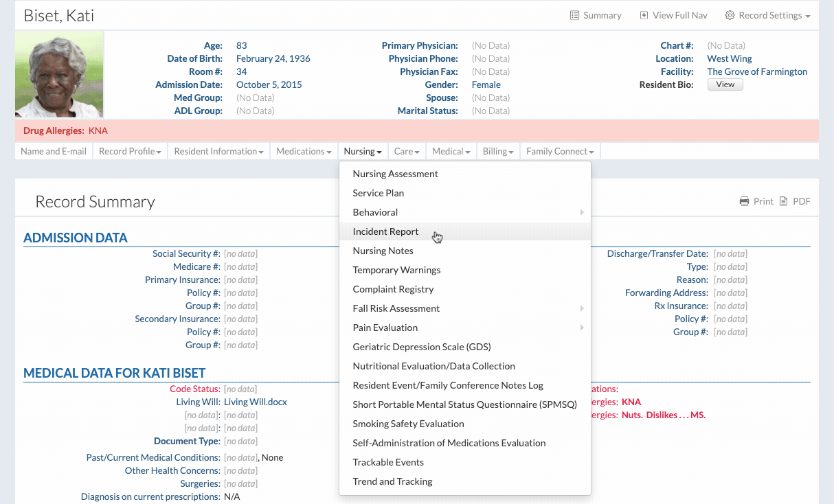Image resolution: width=834 pixels, height=504 pixels.
Task: Click the Summary list icon
Action: coord(574,15)
